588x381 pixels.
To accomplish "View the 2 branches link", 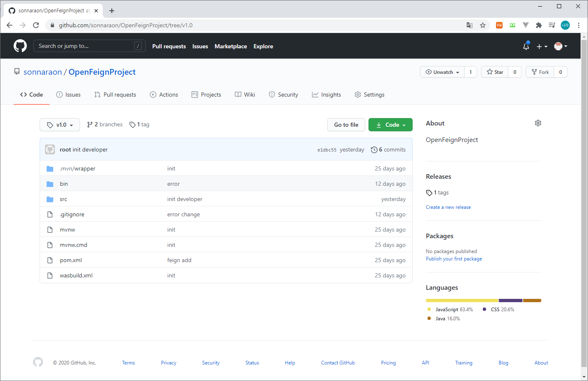I will coord(105,124).
